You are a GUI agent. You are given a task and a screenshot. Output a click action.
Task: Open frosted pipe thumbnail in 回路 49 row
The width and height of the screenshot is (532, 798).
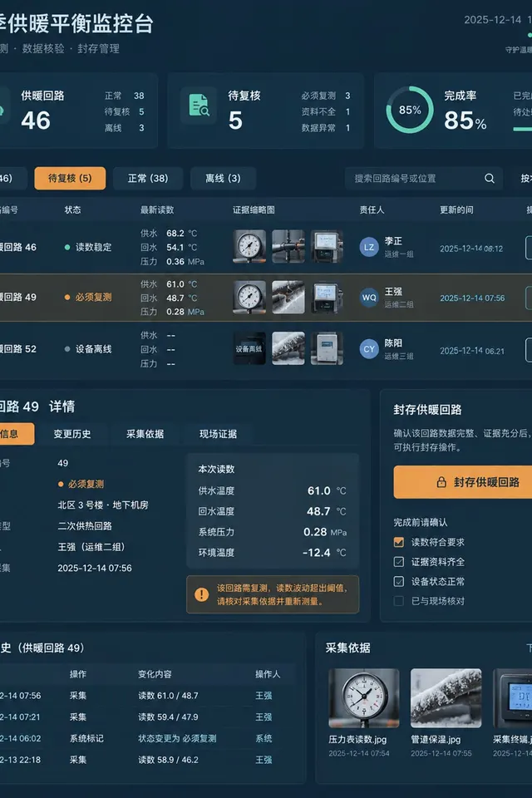point(288,298)
